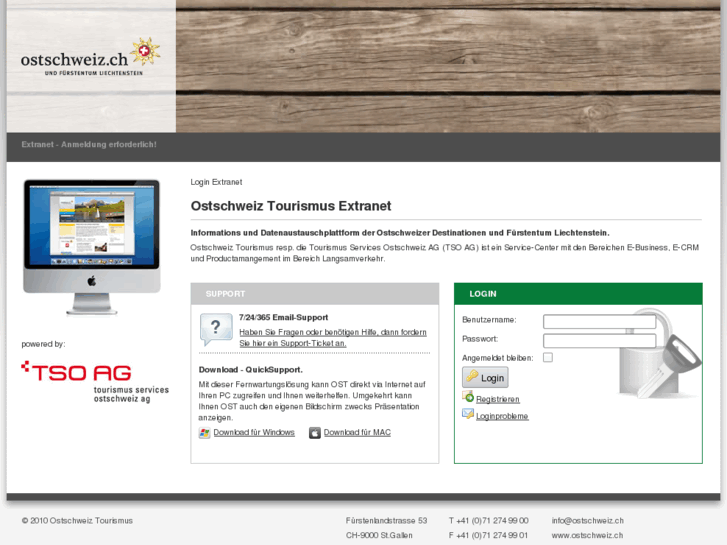Click the TSO AG logo
727x545 pixels.
pos(95,381)
